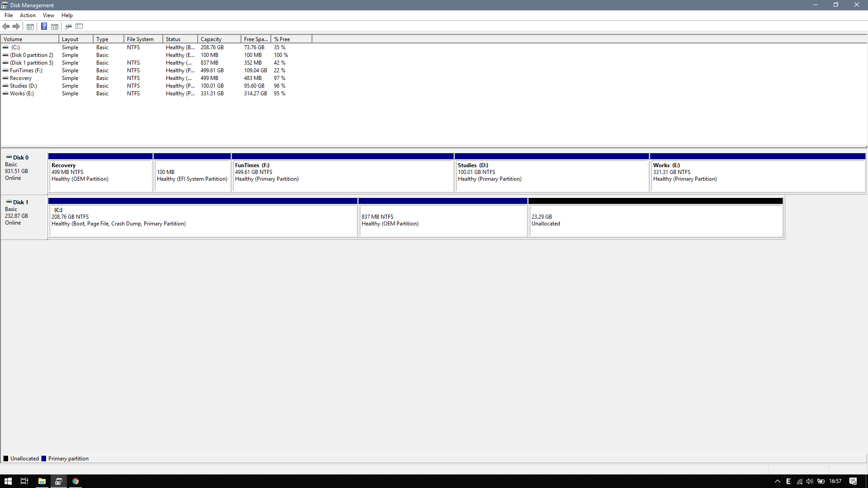Select the 23.29 GB Unallocated space block
Viewport: 868px width, 488px height.
(x=656, y=219)
